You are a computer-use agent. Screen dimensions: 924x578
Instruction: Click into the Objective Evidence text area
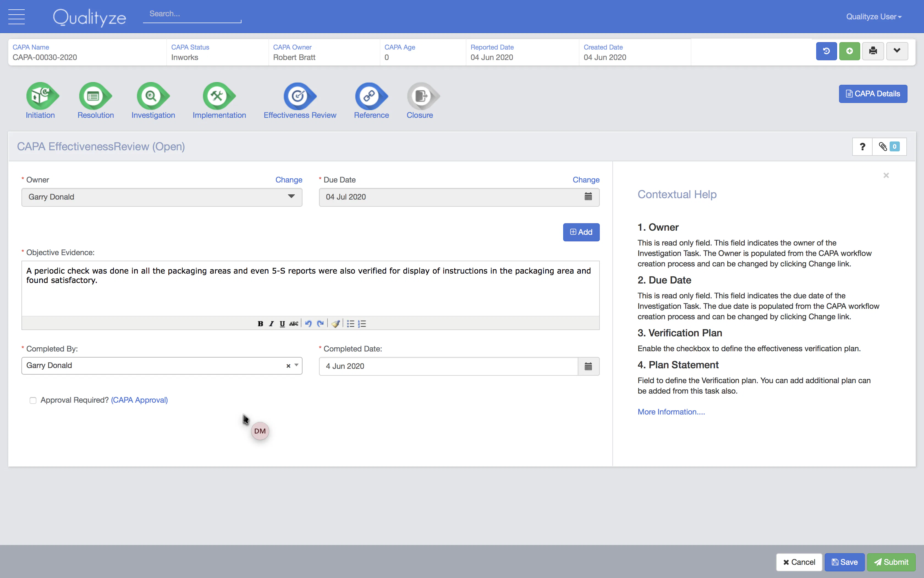tap(310, 288)
